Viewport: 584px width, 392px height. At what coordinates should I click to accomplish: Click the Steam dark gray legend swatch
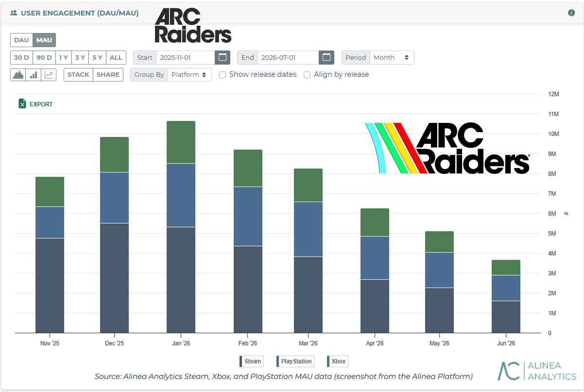pos(241,361)
